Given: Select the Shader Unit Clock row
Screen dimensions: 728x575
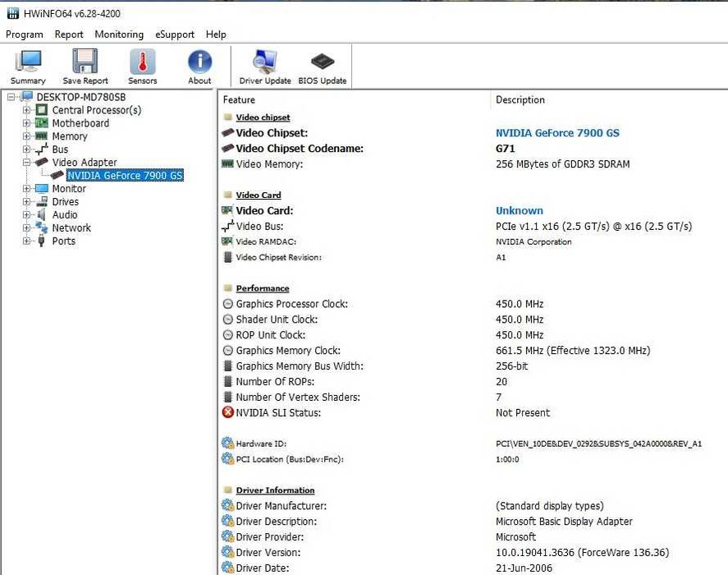Looking at the screenshot, I should pyautogui.click(x=473, y=320).
